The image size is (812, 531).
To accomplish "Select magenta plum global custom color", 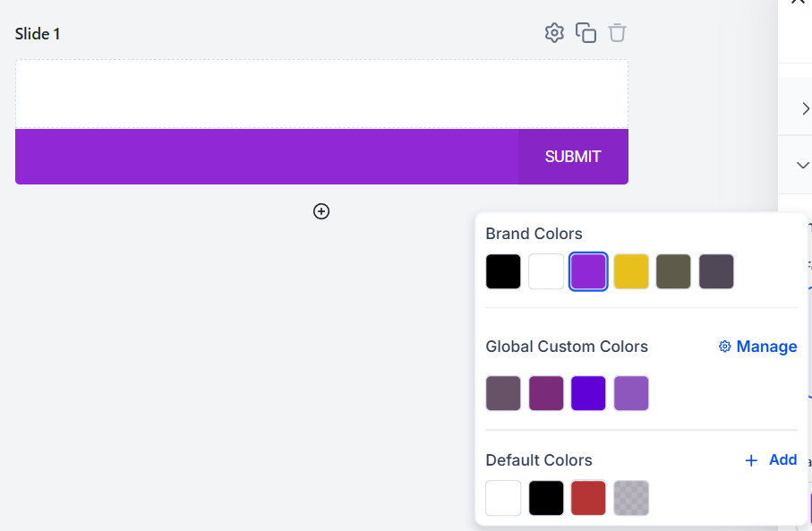I will [x=546, y=393].
